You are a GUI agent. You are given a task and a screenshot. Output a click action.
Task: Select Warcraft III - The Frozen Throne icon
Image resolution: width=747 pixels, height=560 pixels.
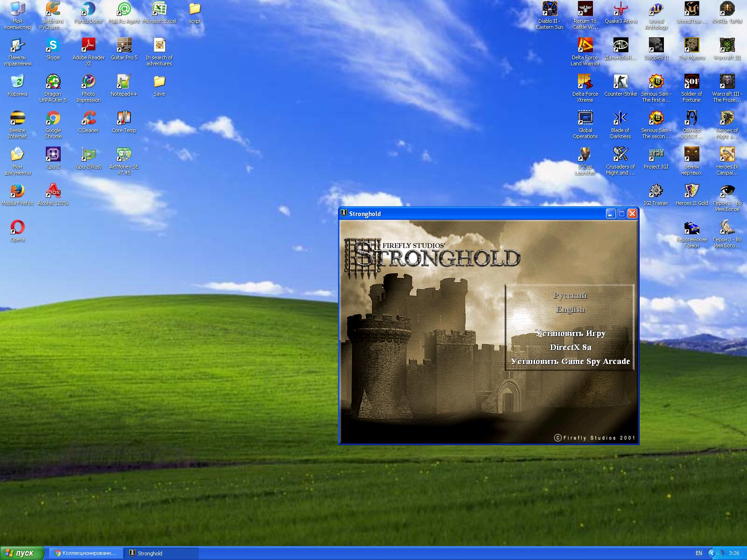click(x=727, y=88)
